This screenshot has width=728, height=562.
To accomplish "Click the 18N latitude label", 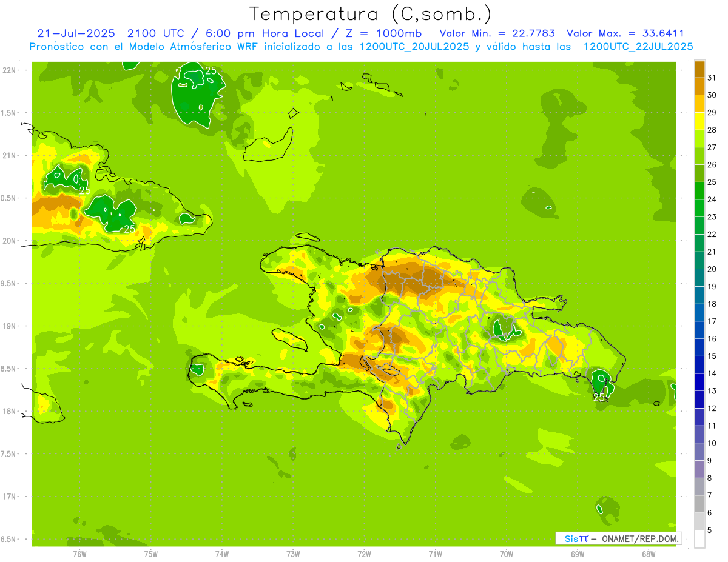I will pos(9,411).
